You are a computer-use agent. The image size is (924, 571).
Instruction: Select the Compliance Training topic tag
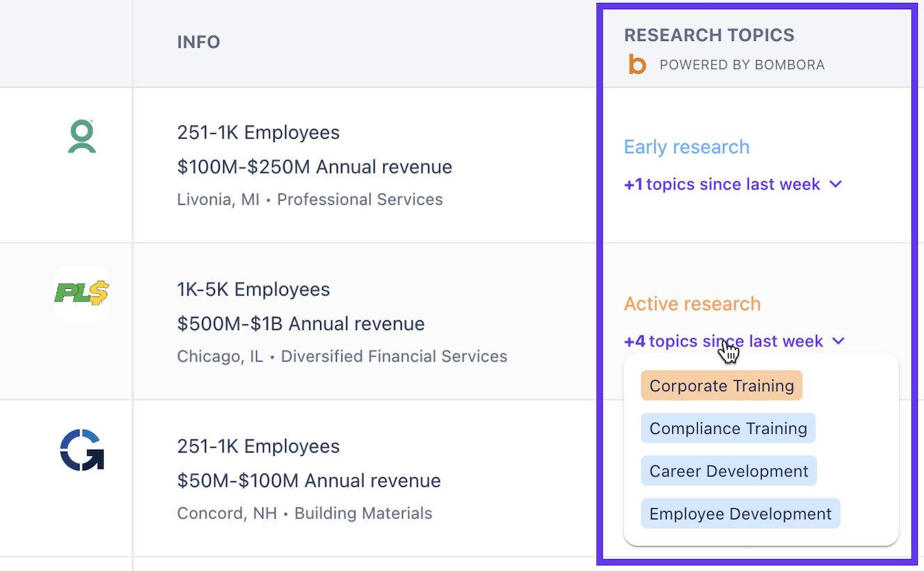click(x=728, y=428)
